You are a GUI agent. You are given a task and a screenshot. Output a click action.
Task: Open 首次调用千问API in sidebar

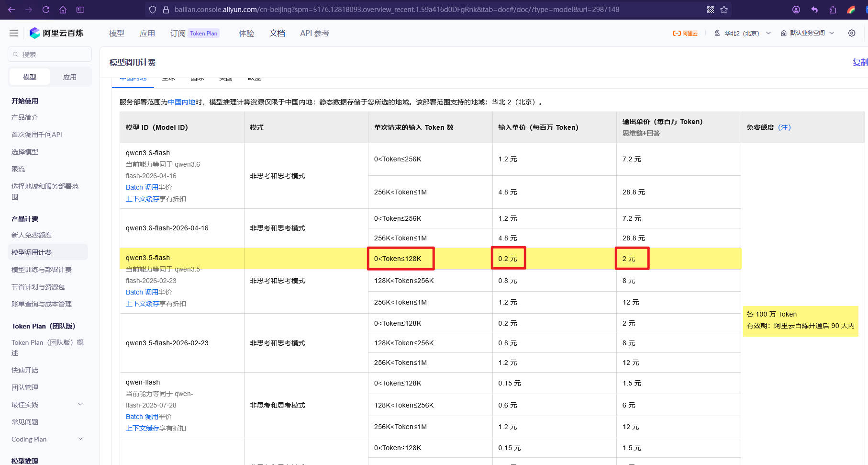[37, 135]
